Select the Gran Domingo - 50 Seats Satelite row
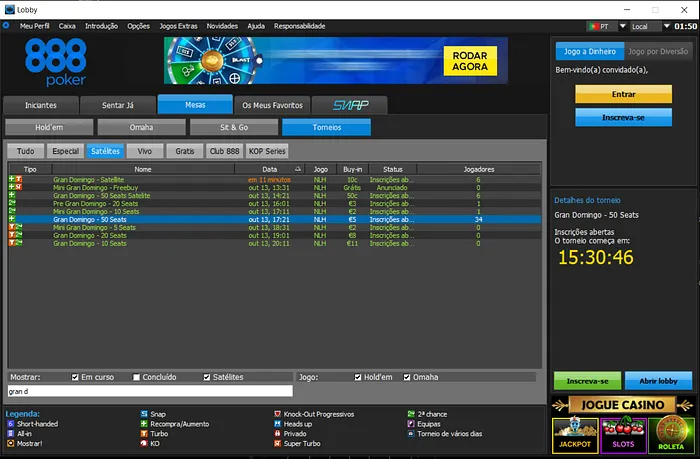 click(274, 196)
